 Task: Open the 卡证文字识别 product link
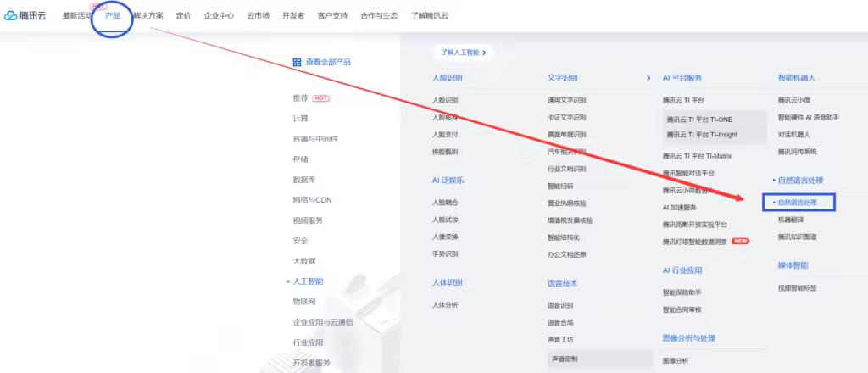tap(567, 117)
